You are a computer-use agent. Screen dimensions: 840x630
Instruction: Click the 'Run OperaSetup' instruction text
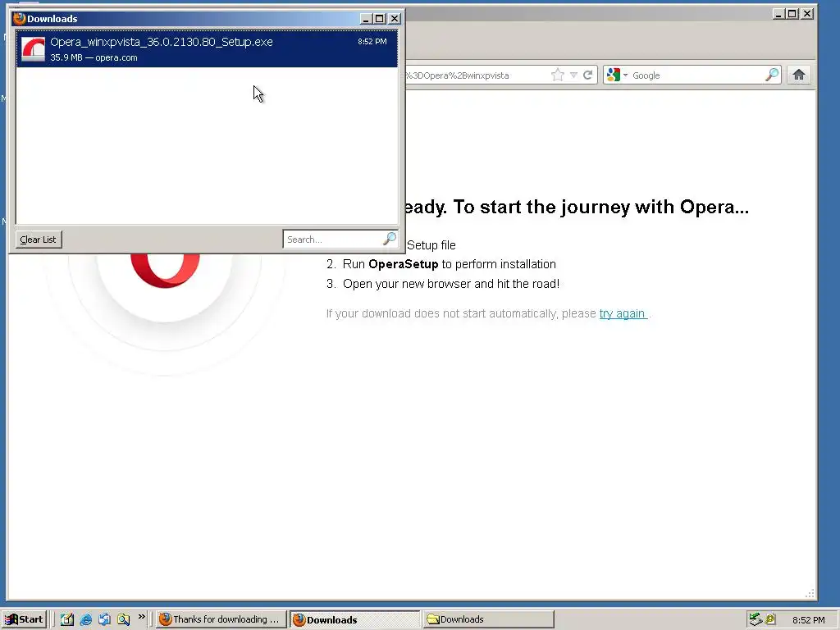[449, 264]
